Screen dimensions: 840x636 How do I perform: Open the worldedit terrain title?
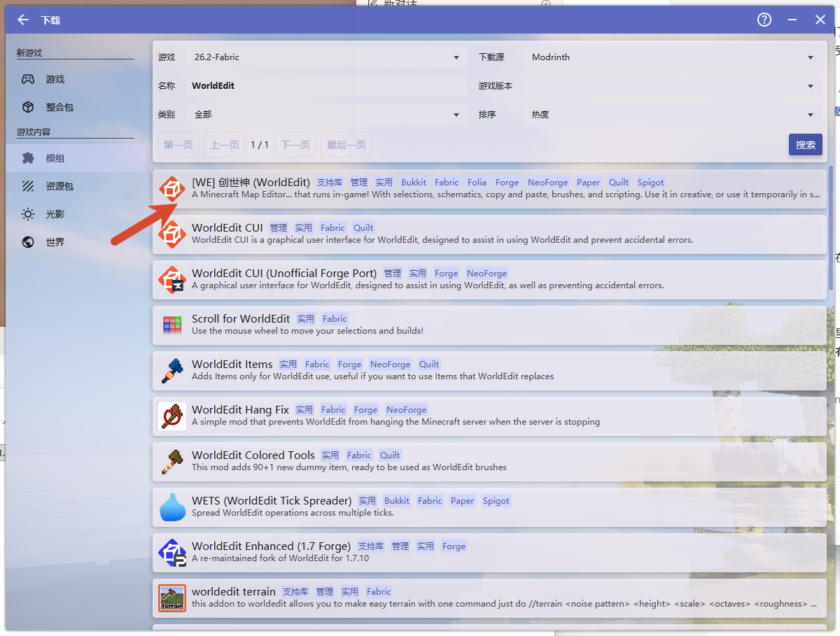pyautogui.click(x=234, y=592)
